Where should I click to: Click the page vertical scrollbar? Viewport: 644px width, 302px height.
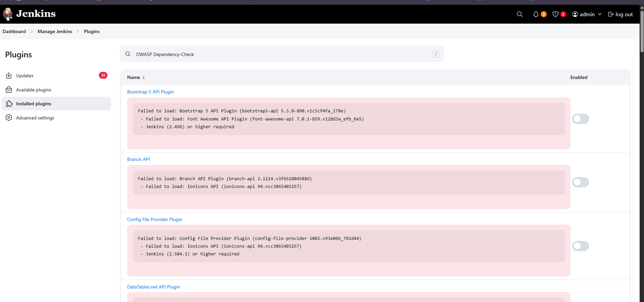click(642, 32)
